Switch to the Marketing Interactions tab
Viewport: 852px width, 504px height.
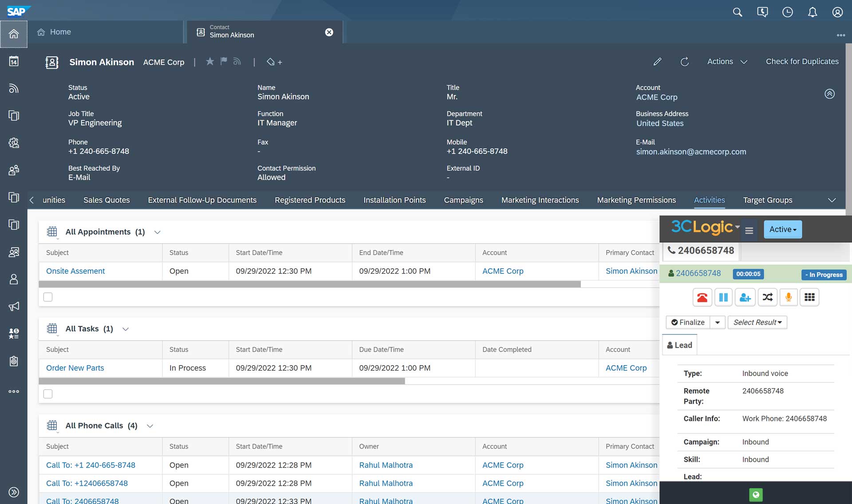point(540,200)
